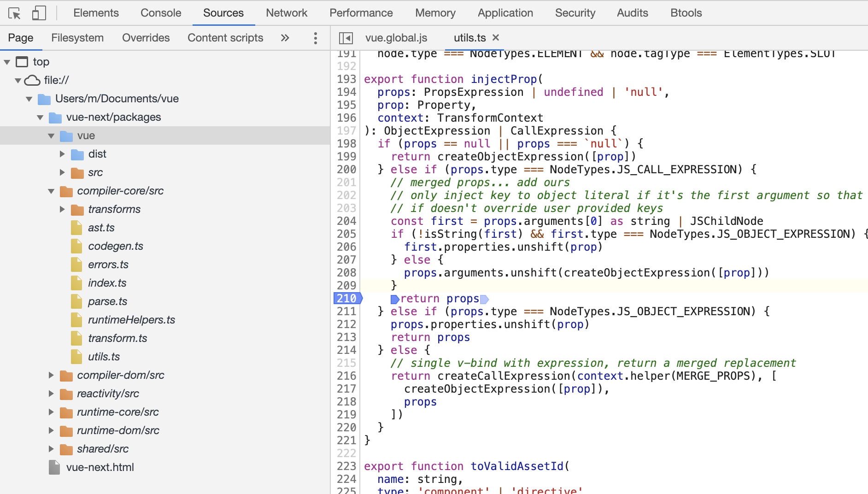
Task: Open the Overrides navigator tab
Action: [x=146, y=38]
